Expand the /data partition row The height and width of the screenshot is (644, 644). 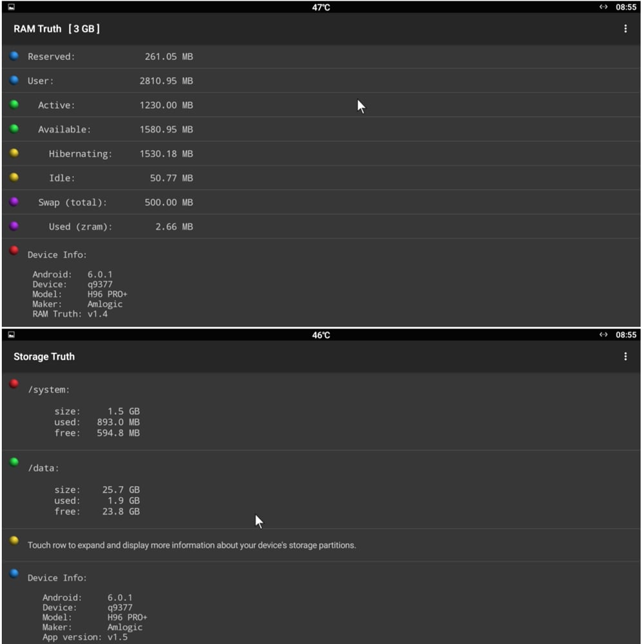193,489
